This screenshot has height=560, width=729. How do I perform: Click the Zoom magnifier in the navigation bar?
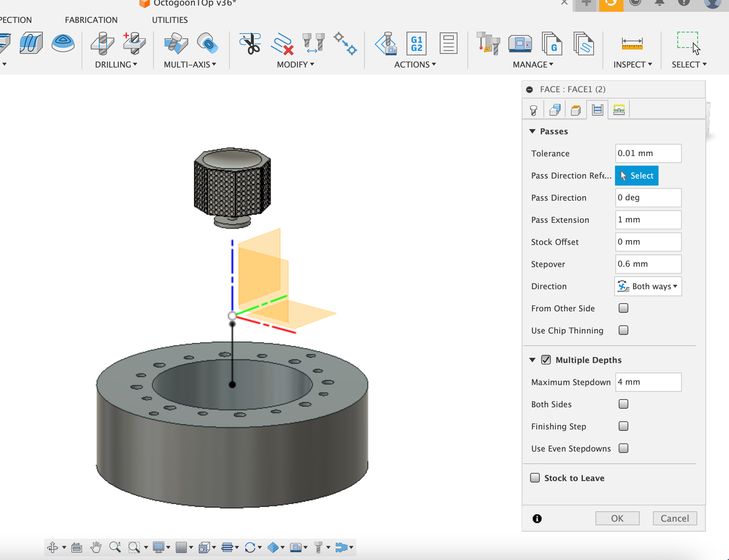115,547
